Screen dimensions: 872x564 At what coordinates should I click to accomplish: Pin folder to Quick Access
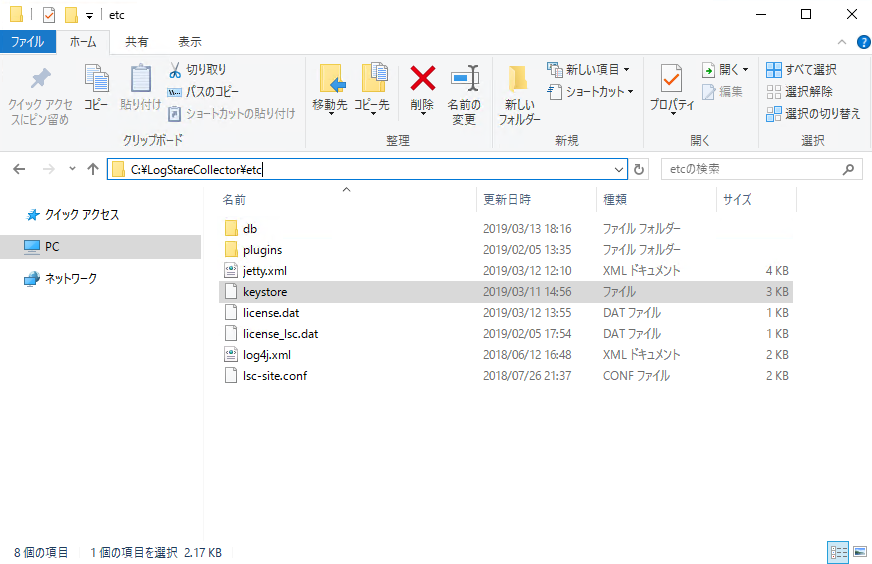pos(40,96)
